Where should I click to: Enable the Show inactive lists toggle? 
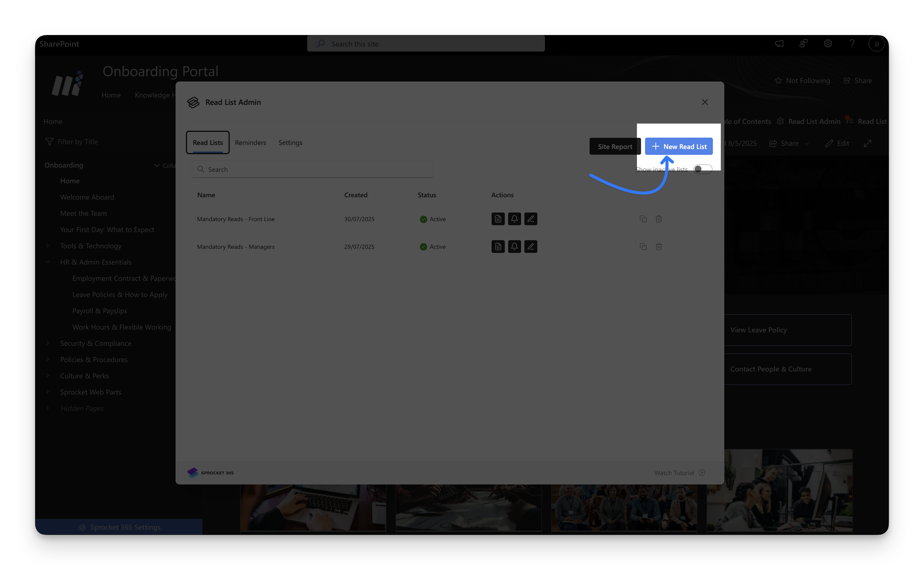pyautogui.click(x=702, y=169)
